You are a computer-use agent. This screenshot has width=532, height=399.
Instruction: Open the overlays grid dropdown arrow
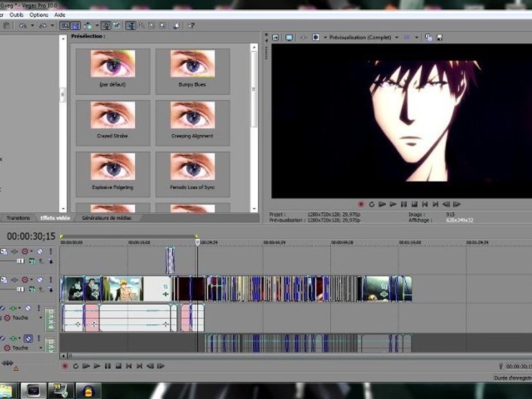[x=416, y=37]
